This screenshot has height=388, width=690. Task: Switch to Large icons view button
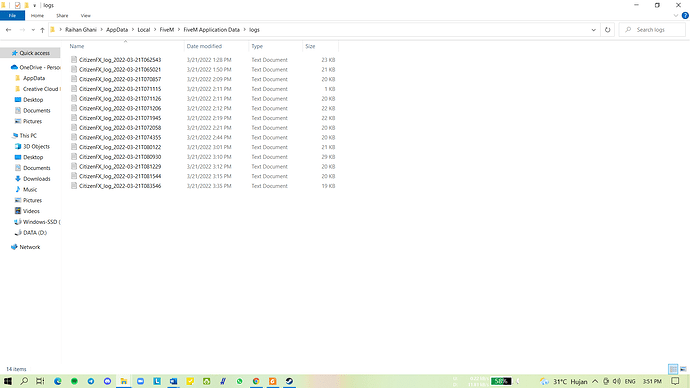click(683, 369)
